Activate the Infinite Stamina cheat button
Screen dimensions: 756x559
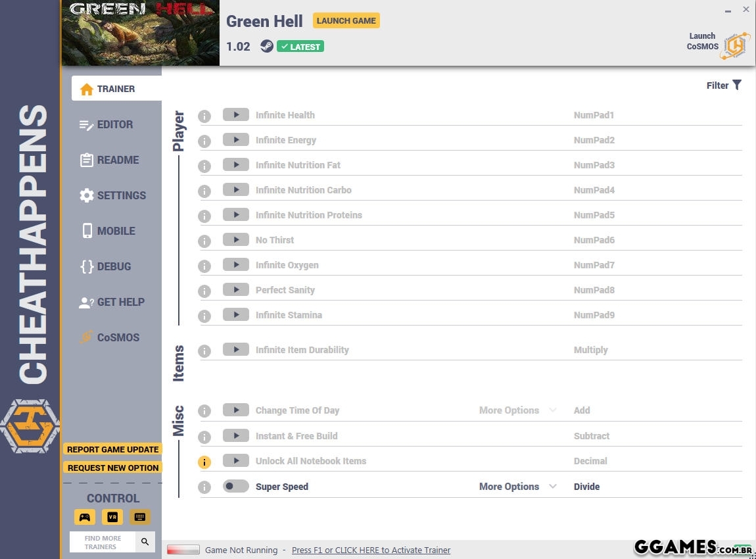point(235,315)
